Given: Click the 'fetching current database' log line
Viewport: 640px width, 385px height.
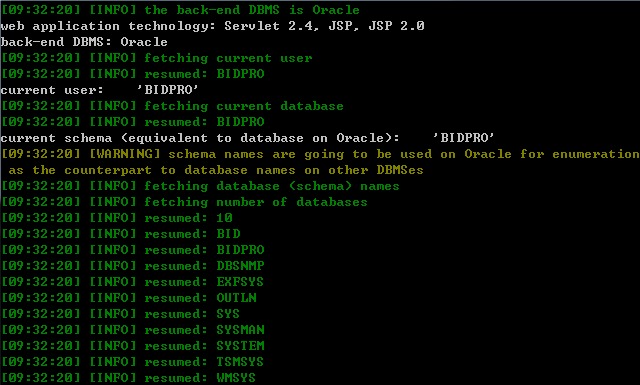Looking at the screenshot, I should tap(172, 106).
